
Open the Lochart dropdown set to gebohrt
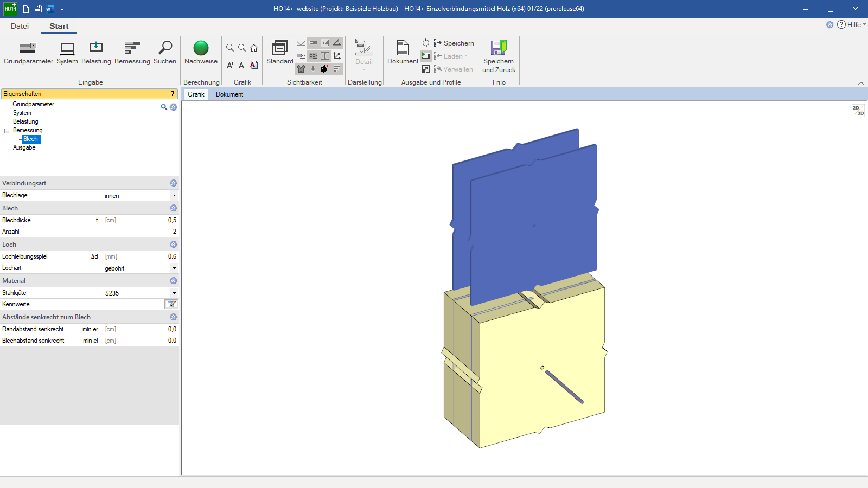(x=174, y=268)
